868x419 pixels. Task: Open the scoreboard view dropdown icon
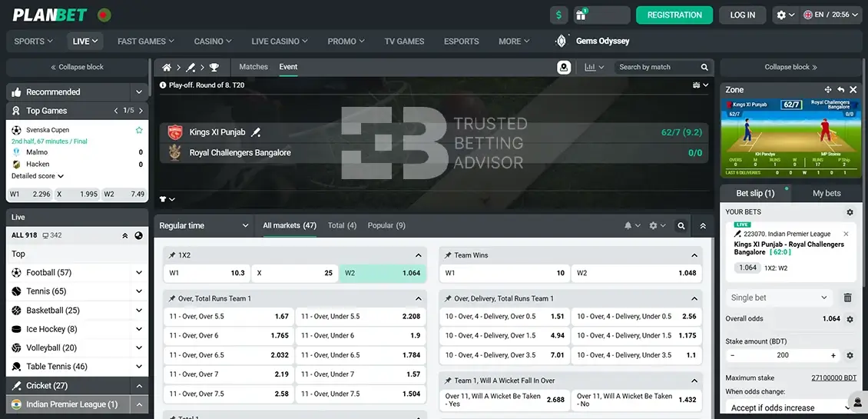tap(701, 85)
